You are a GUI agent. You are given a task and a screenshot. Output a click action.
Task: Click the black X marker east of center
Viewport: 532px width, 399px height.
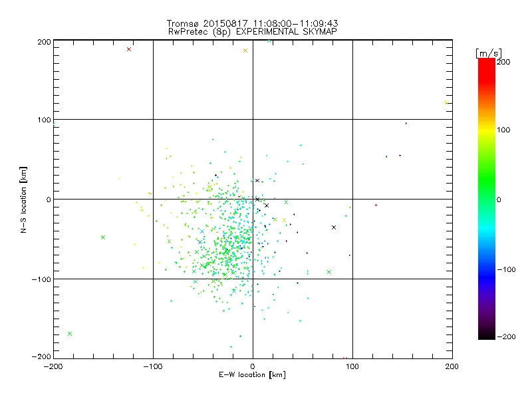coord(334,227)
